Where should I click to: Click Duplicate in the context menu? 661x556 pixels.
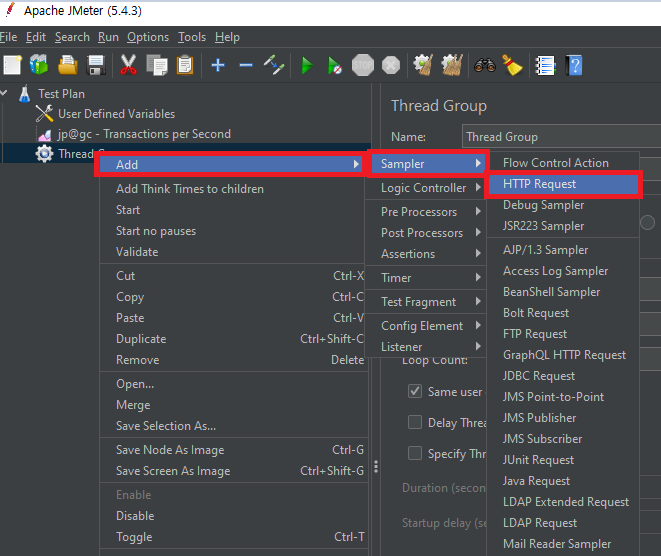tap(234, 339)
